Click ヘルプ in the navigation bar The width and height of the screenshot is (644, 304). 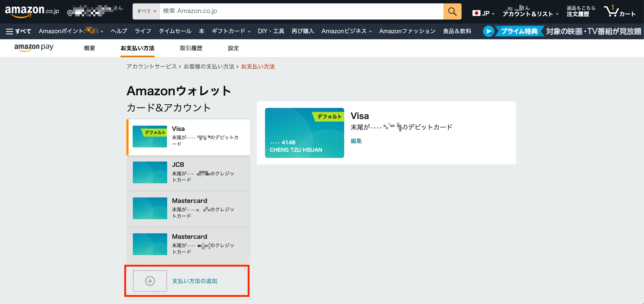click(x=119, y=31)
